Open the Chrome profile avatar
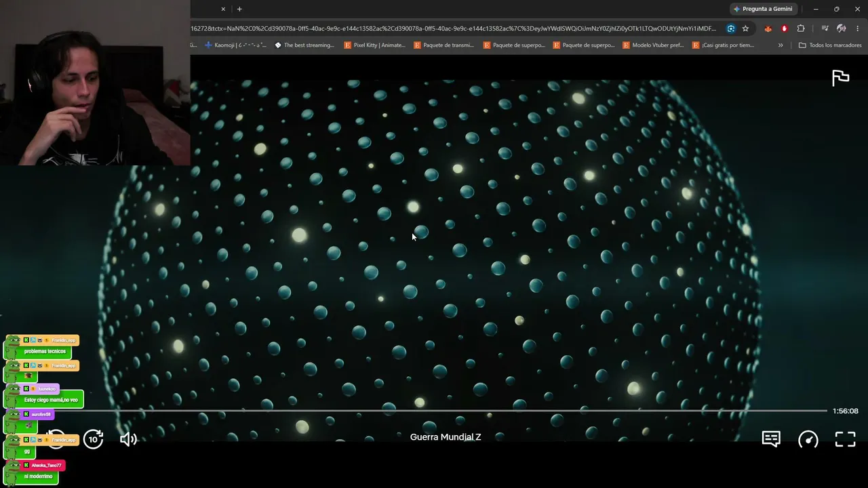 click(x=842, y=28)
